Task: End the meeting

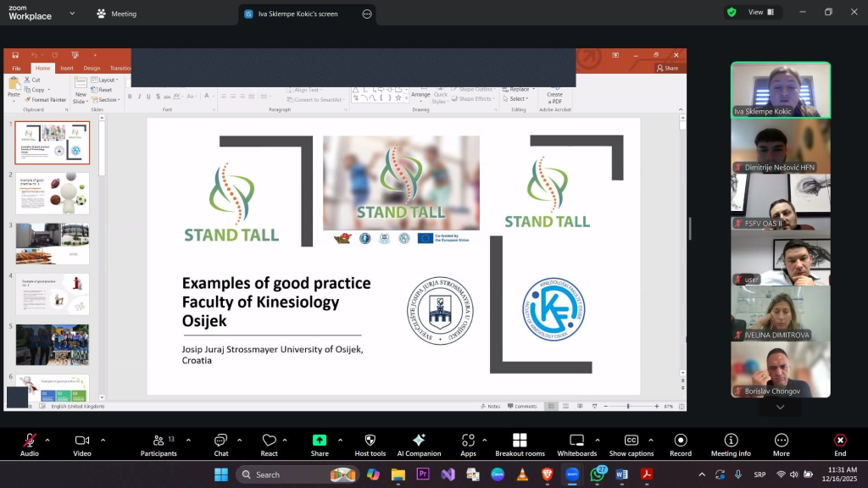Action: (x=840, y=445)
